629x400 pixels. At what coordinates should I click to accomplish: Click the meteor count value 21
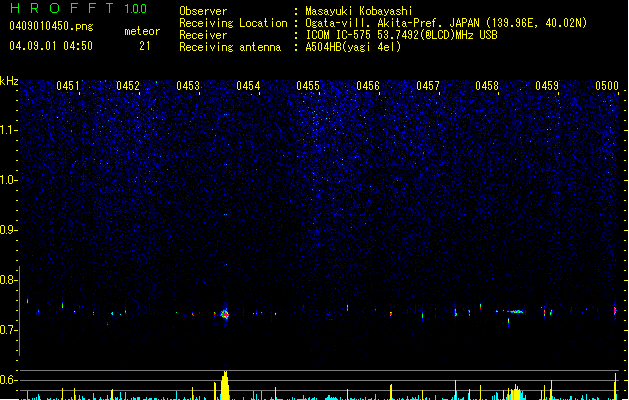[x=145, y=46]
